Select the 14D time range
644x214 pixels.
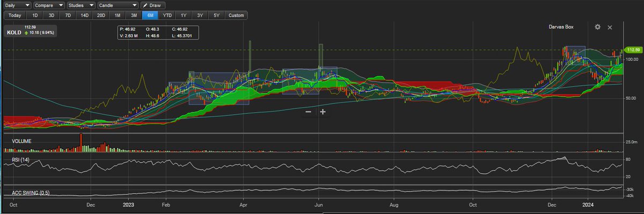click(84, 15)
